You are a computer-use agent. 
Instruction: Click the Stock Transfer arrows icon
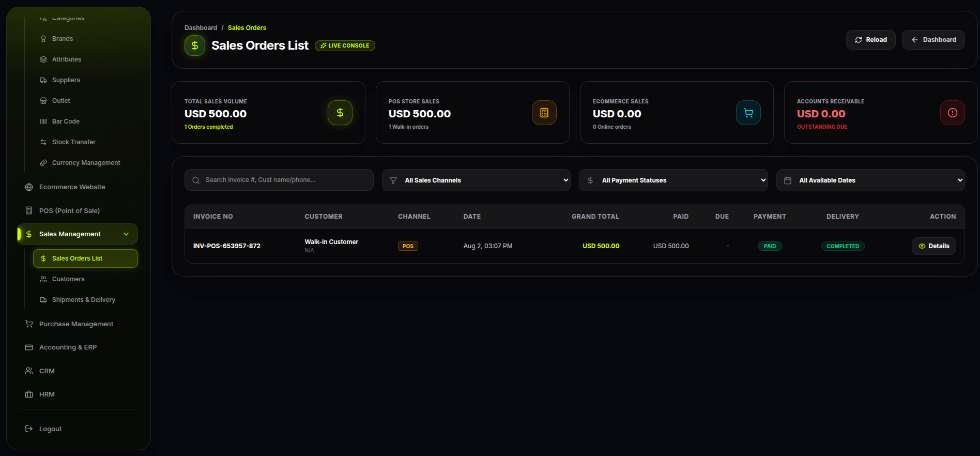[x=43, y=142]
